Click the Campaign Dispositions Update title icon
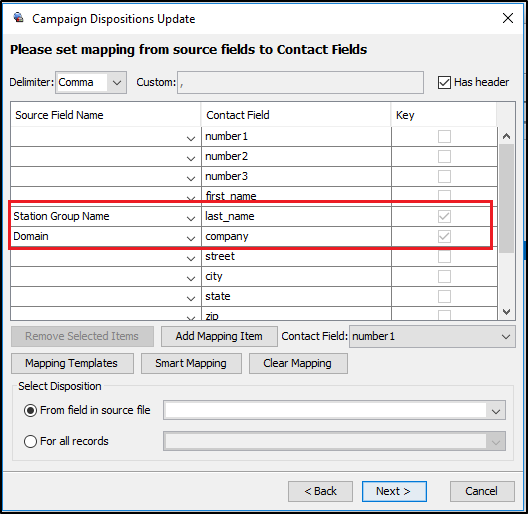 pyautogui.click(x=19, y=18)
